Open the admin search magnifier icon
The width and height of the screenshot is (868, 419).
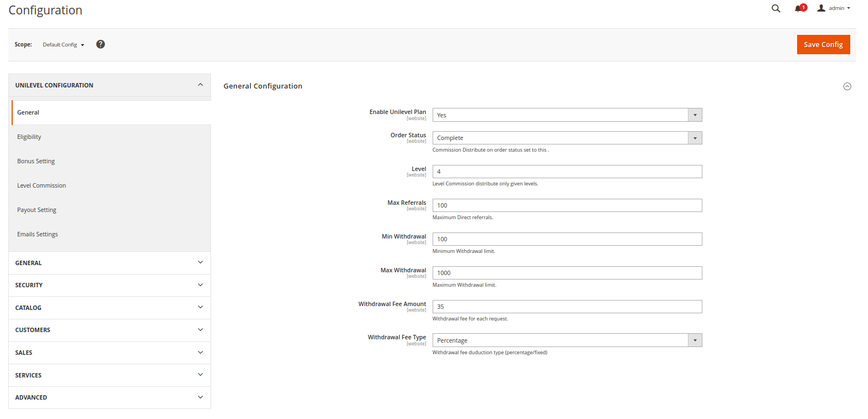coord(775,8)
